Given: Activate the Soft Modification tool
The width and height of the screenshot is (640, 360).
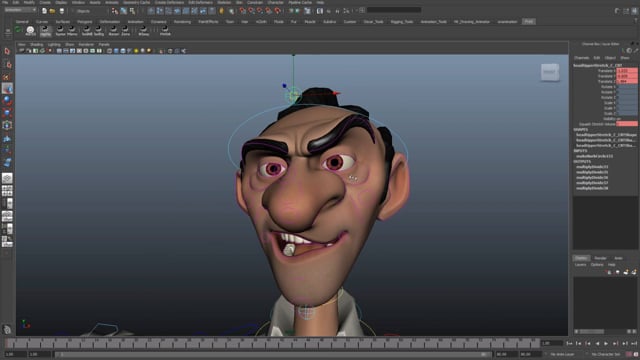Looking at the screenshot, I should pyautogui.click(x=7, y=138).
